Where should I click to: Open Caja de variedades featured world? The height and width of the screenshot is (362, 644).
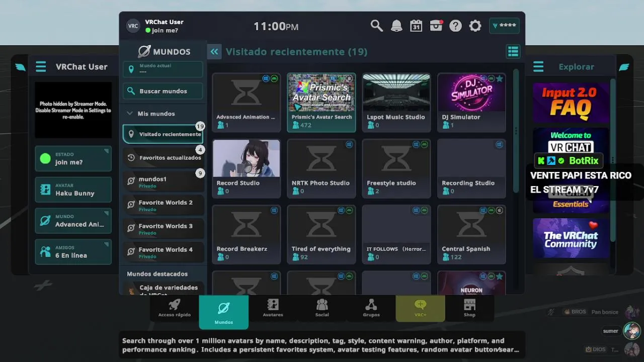click(x=164, y=289)
